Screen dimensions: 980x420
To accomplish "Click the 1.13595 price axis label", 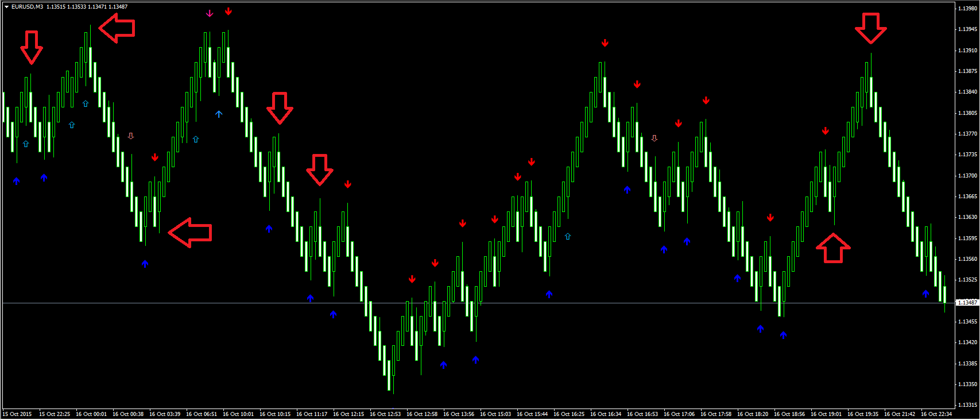I will tap(967, 238).
